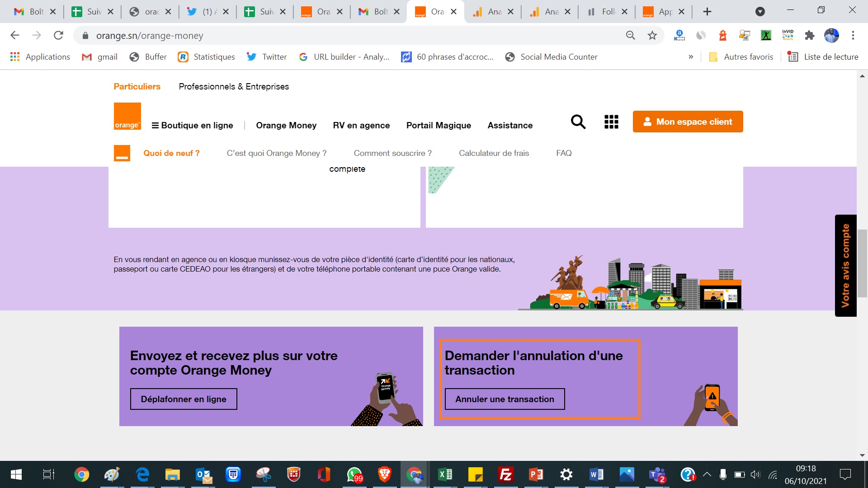The height and width of the screenshot is (488, 868).
Task: Select Professionnels & Entreprises tab
Action: [x=234, y=86]
